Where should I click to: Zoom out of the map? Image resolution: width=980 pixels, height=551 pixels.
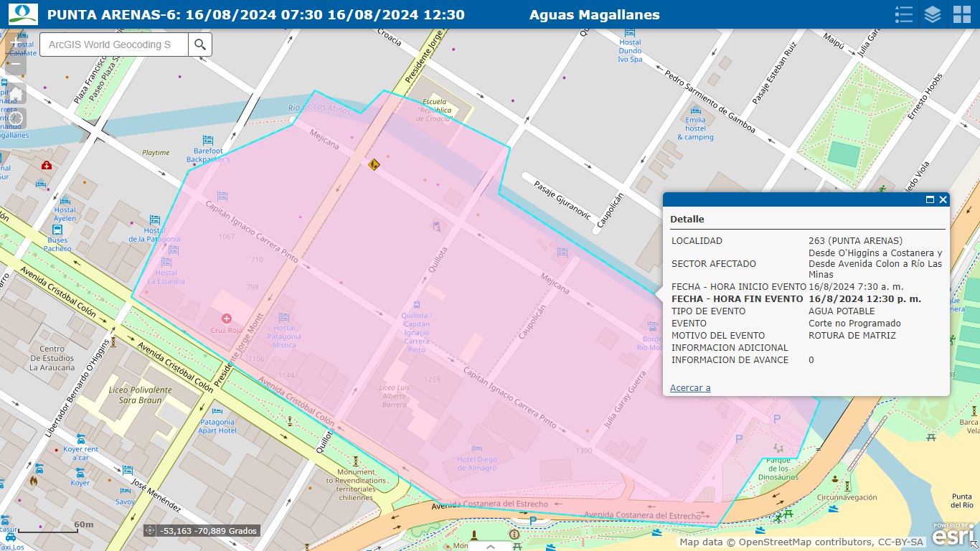[x=16, y=65]
